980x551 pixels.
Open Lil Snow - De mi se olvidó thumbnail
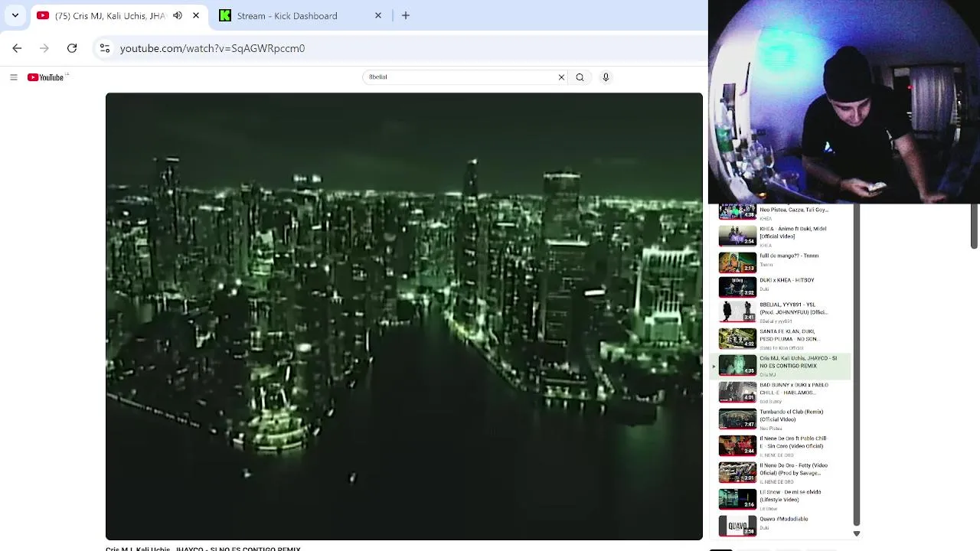point(737,499)
